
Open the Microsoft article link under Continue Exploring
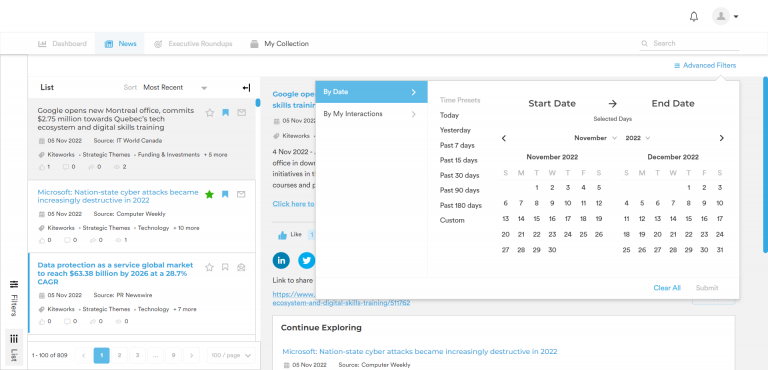[x=420, y=351]
